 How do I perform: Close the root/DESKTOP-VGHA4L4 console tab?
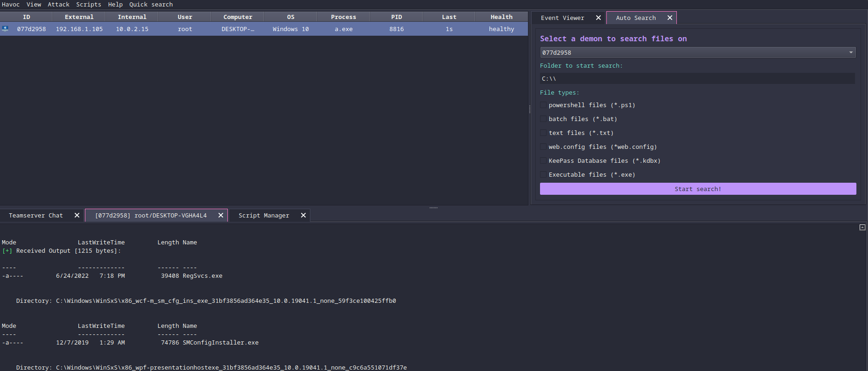[221, 216]
